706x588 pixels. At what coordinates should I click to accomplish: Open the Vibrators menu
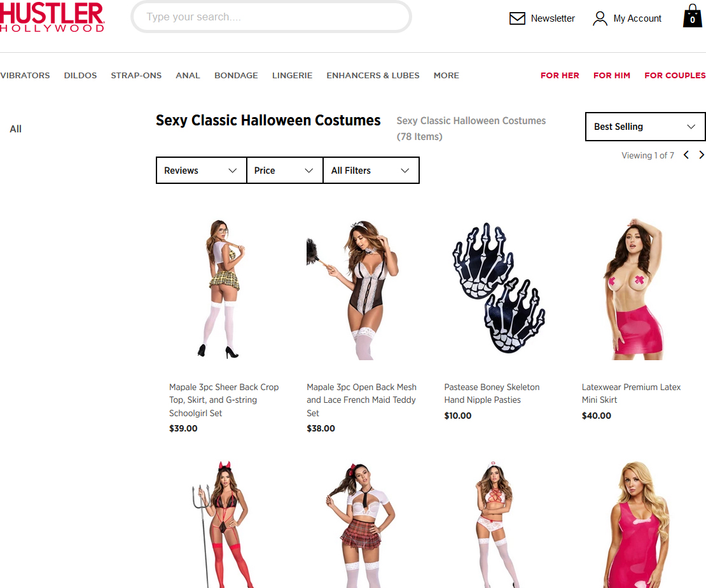[x=25, y=75]
